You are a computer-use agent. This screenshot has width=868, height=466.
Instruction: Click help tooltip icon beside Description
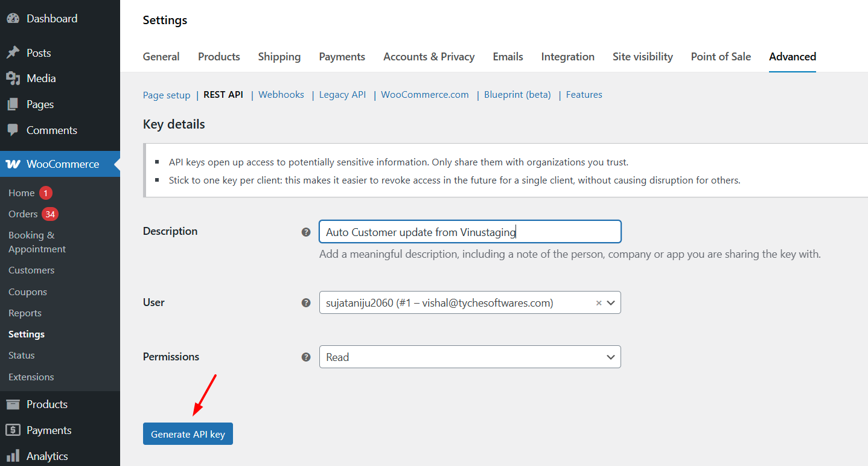(306, 232)
